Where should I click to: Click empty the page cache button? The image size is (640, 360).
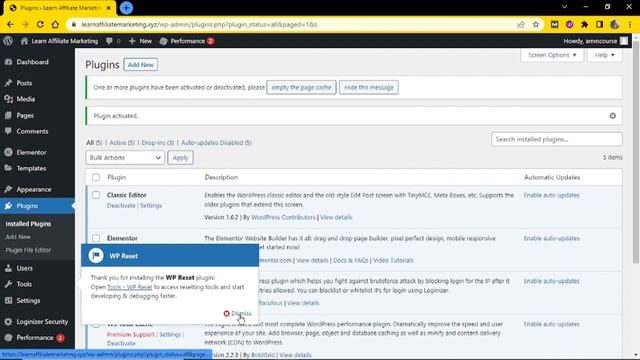(301, 87)
